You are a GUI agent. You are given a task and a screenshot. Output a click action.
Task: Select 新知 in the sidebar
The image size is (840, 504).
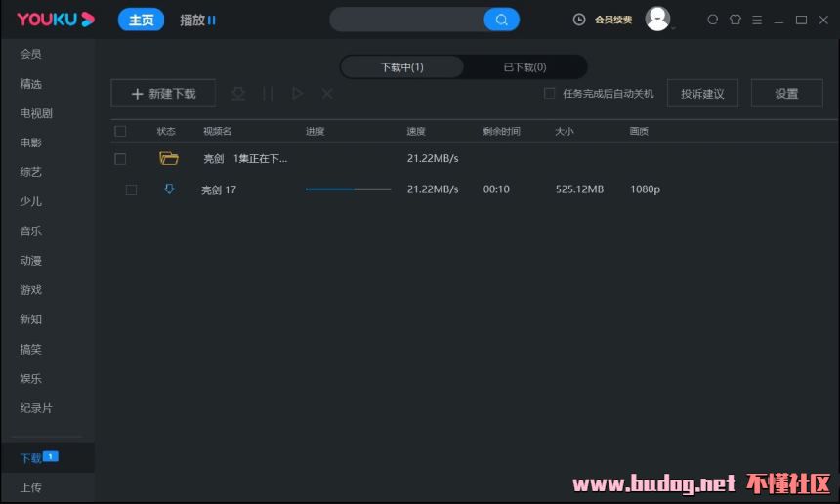[30, 319]
